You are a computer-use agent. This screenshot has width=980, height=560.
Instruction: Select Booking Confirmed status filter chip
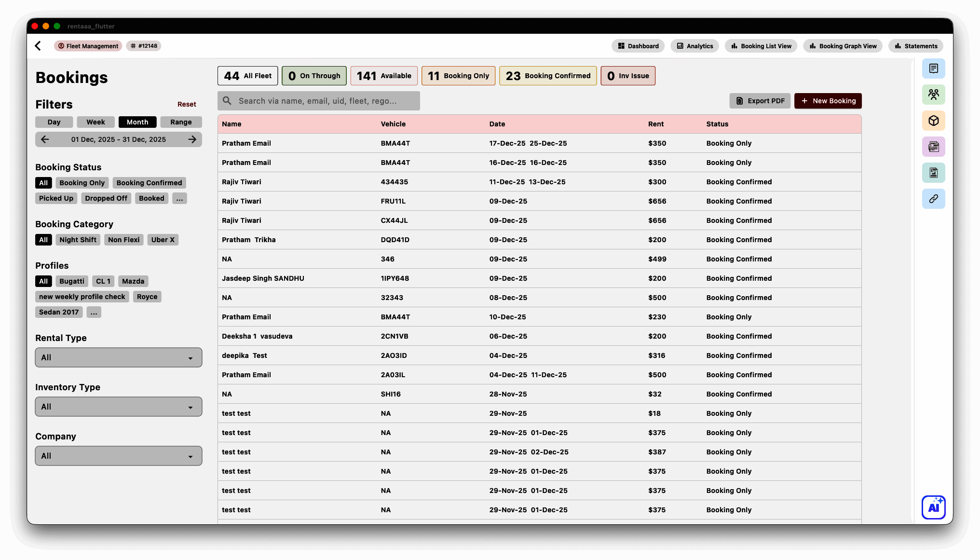point(149,183)
